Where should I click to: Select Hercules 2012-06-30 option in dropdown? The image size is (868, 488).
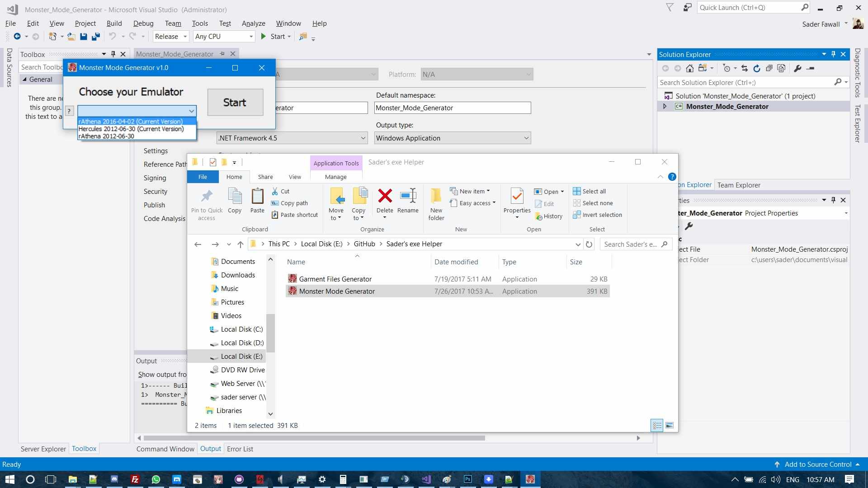(137, 129)
